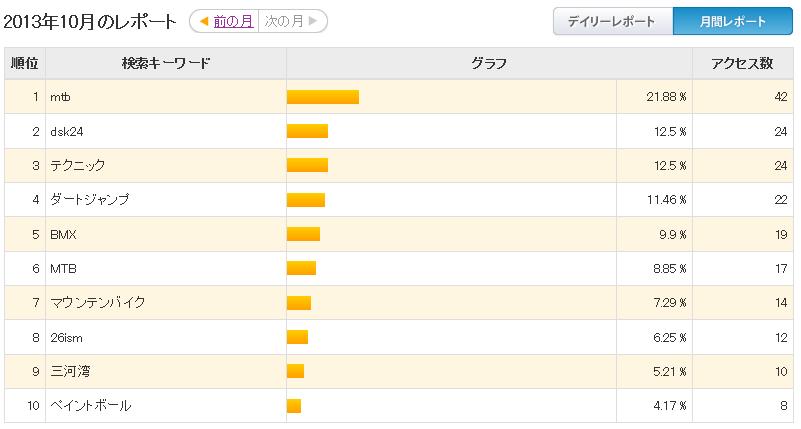801x429 pixels.
Task: Click the マウンテンバイク keyword
Action: point(98,302)
